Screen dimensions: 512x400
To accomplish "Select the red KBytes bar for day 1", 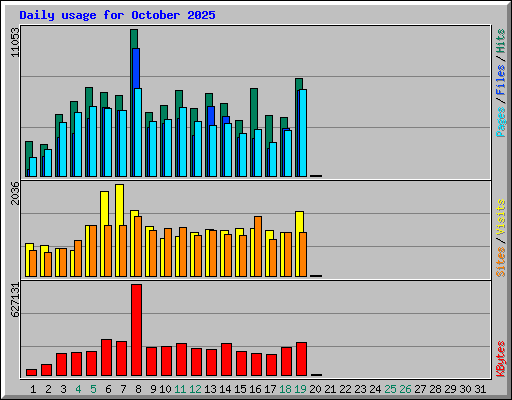I will click(x=31, y=372).
